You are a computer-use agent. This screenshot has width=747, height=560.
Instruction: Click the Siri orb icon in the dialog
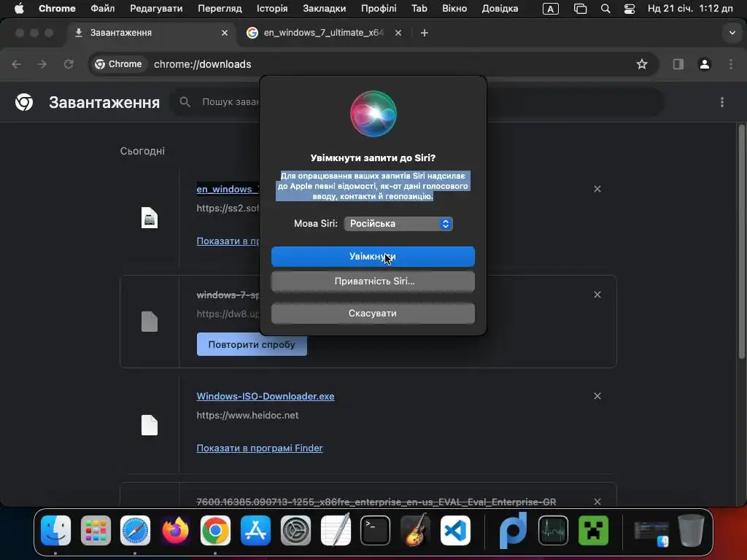373,114
